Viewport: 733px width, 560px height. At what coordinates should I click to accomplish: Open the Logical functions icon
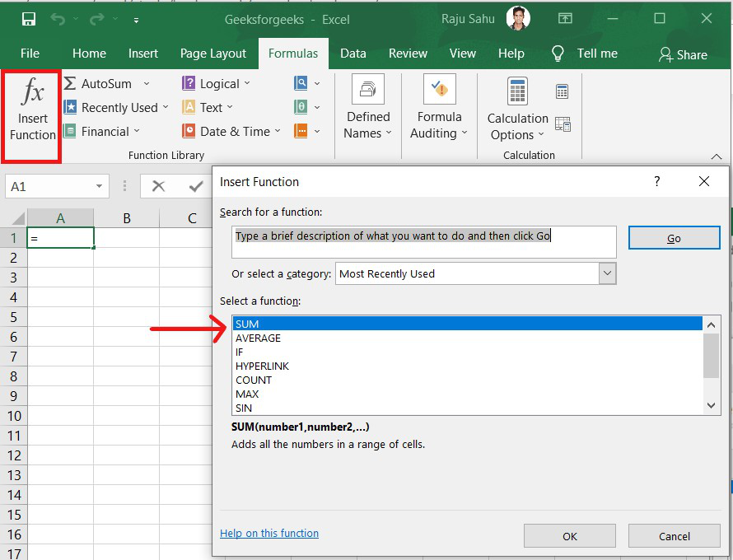[189, 84]
